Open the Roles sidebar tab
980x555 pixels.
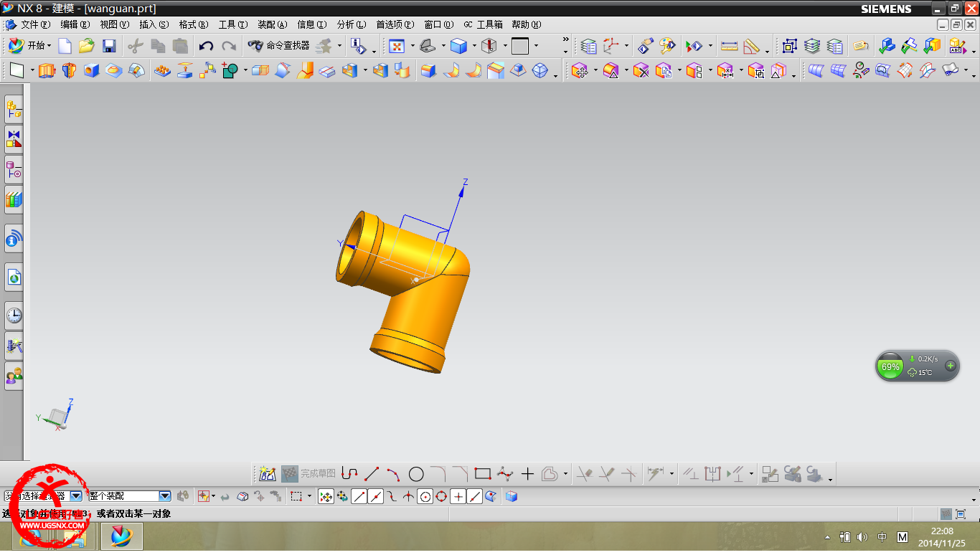pos(14,376)
